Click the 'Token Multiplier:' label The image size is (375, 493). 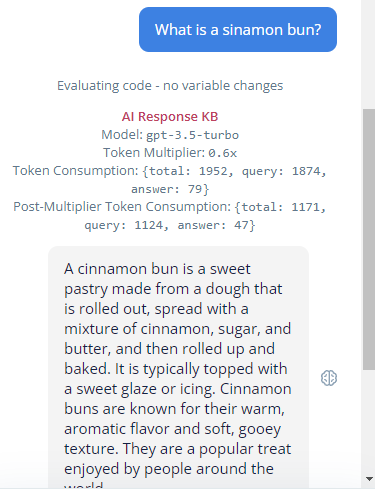click(x=154, y=153)
